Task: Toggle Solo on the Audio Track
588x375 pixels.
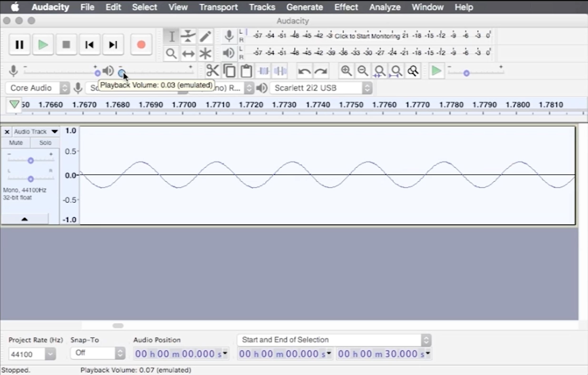Action: click(x=45, y=143)
